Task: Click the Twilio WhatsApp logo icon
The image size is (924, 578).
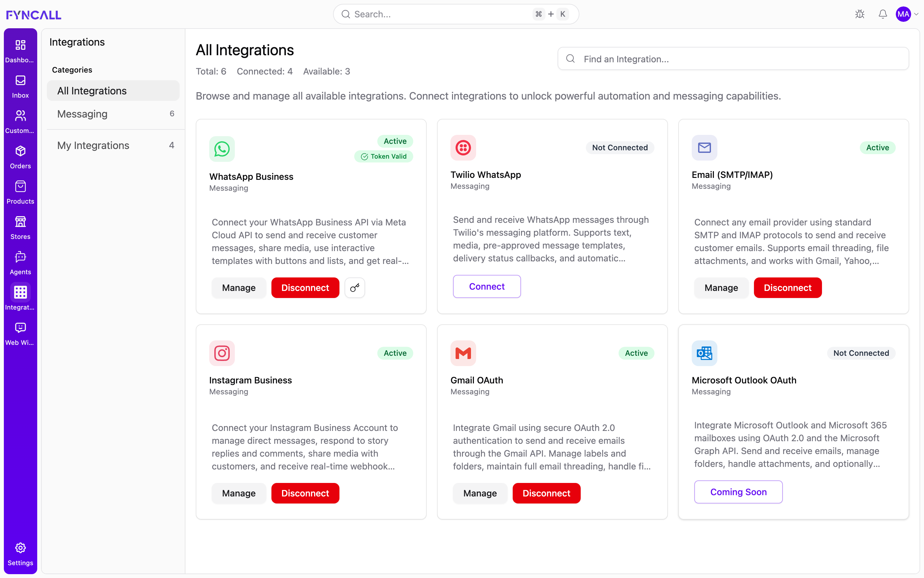Action: click(463, 148)
